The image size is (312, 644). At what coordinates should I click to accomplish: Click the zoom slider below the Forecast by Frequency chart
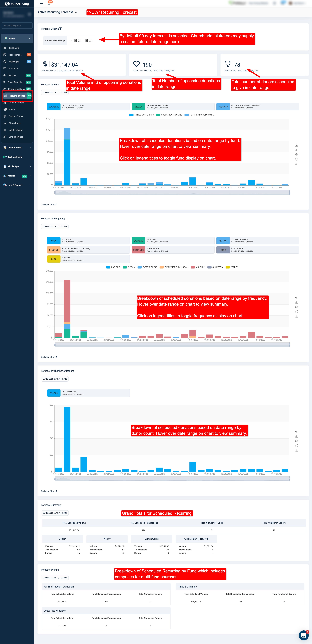click(x=172, y=345)
